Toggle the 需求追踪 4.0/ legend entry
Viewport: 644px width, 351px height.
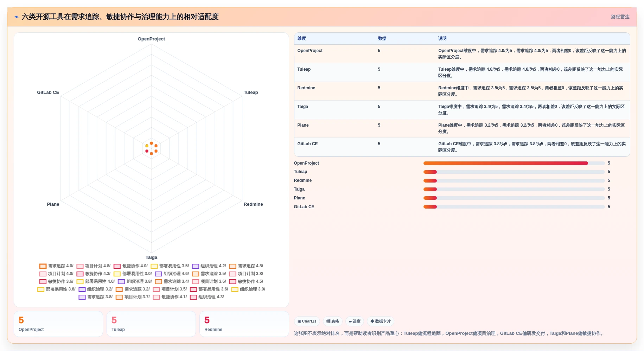coord(56,266)
